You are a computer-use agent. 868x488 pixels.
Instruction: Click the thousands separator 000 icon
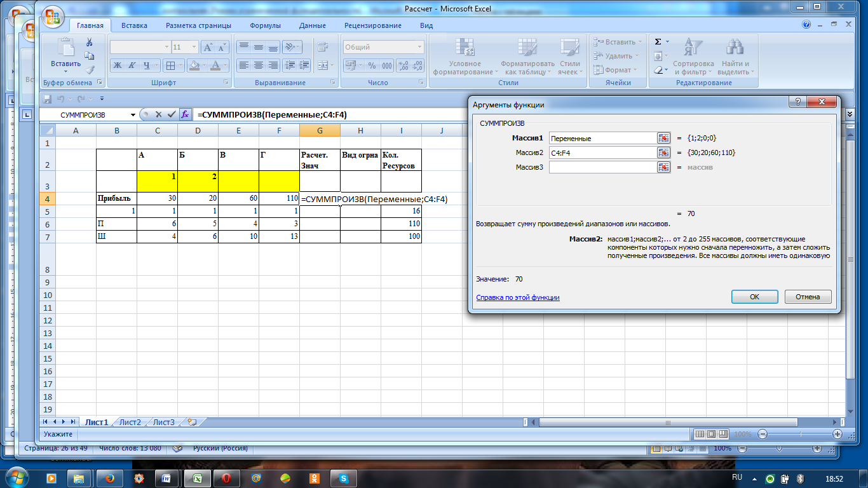coord(386,65)
